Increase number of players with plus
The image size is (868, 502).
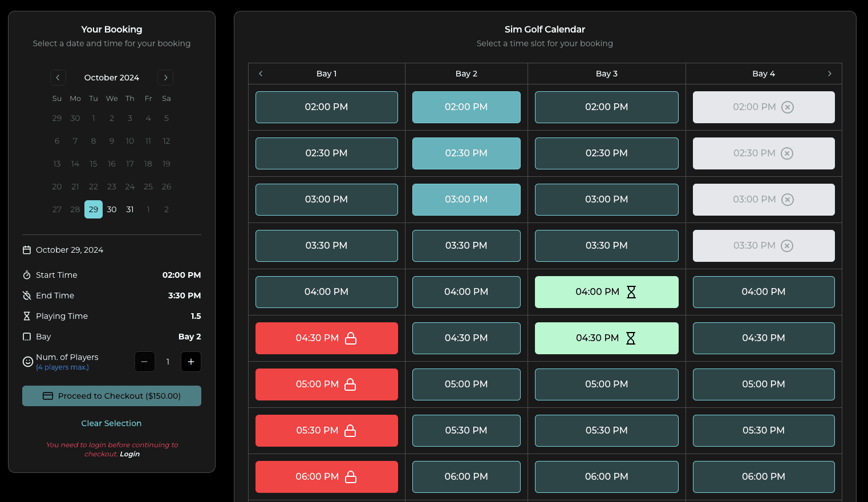tap(191, 362)
